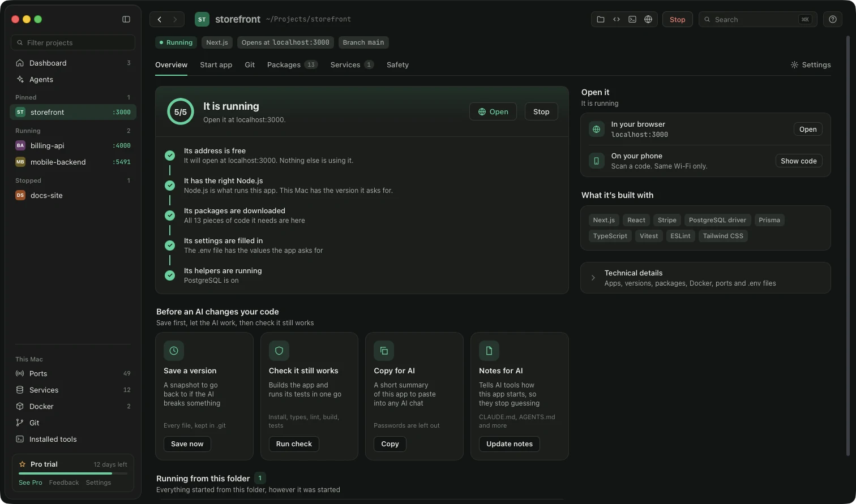856x504 pixels.
Task: Click Update notes button
Action: pyautogui.click(x=510, y=444)
